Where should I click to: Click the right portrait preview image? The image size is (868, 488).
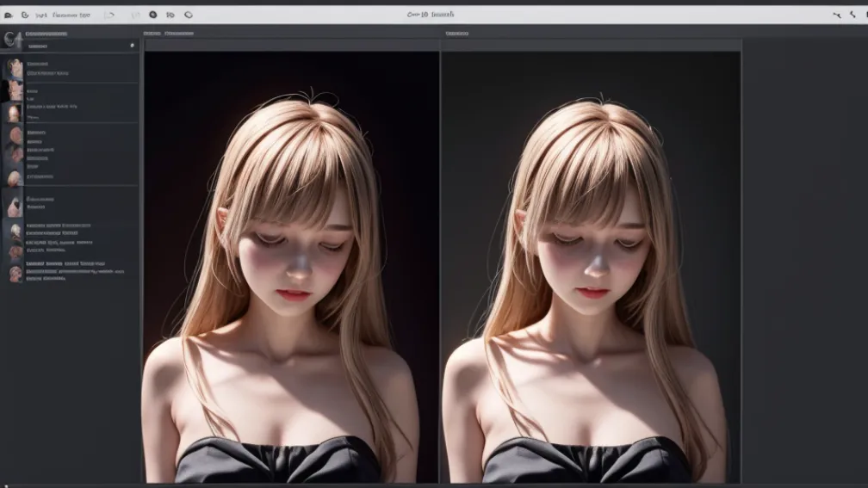point(591,267)
